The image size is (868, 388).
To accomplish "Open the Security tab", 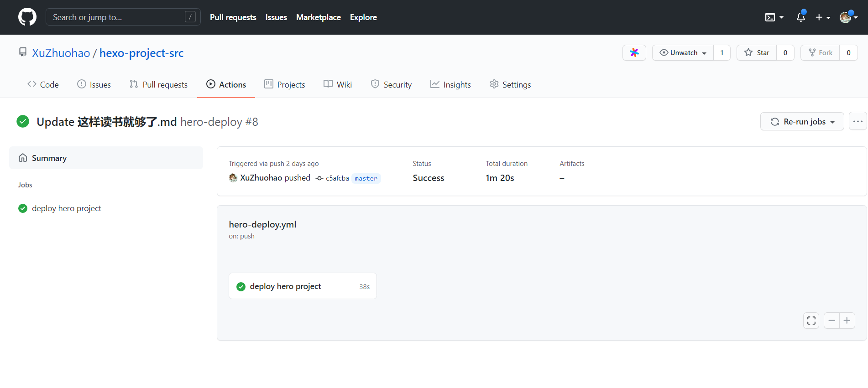I will pos(391,84).
